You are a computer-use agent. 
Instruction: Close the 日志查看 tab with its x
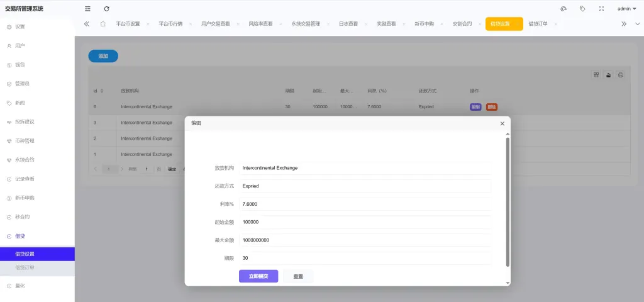[x=366, y=25]
